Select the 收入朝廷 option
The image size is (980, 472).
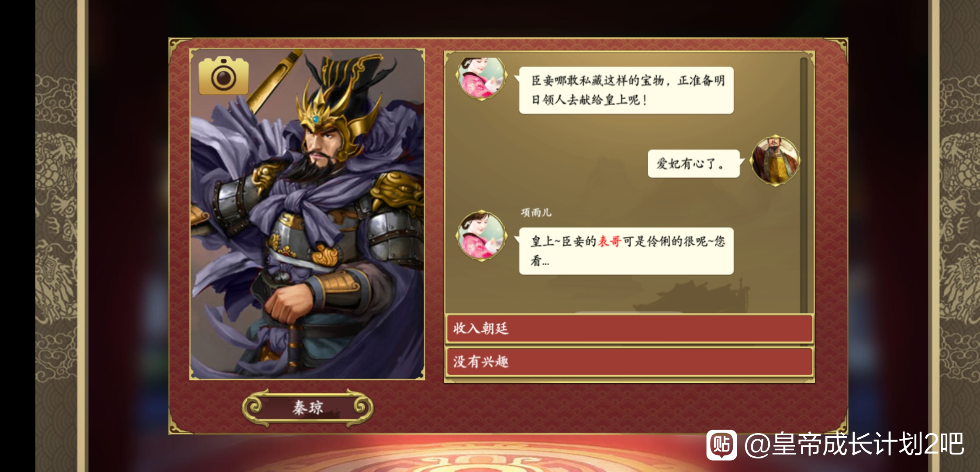tap(629, 328)
